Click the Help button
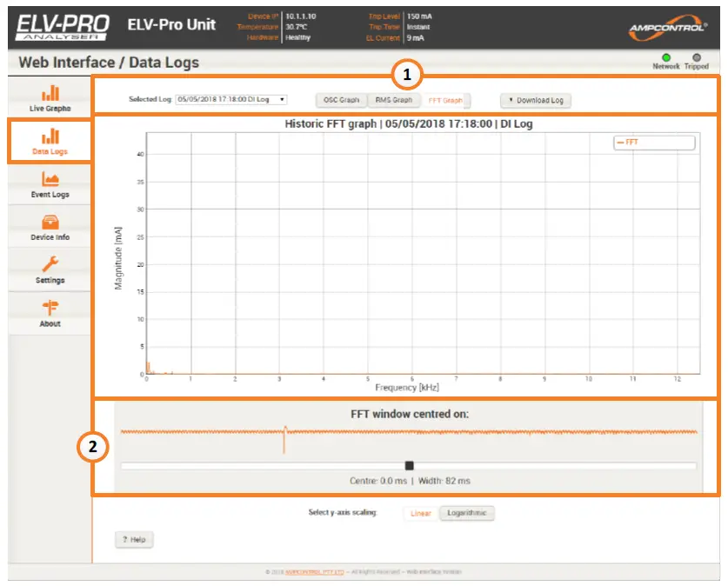Screen dimensions: 728x586 pos(134,540)
